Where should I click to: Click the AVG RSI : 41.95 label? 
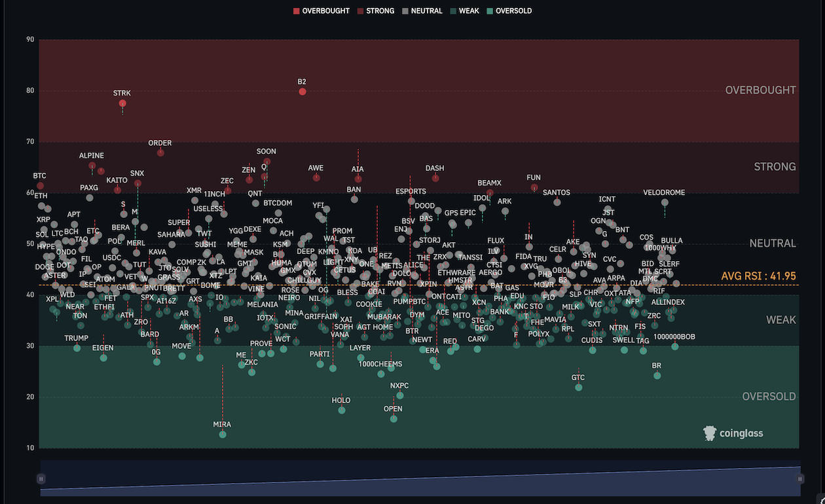click(759, 276)
